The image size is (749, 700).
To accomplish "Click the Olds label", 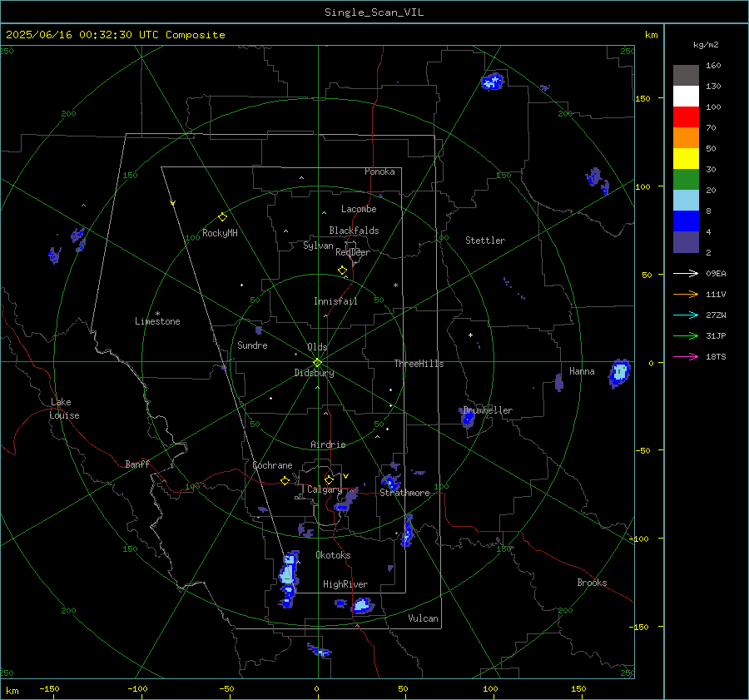I will [317, 347].
